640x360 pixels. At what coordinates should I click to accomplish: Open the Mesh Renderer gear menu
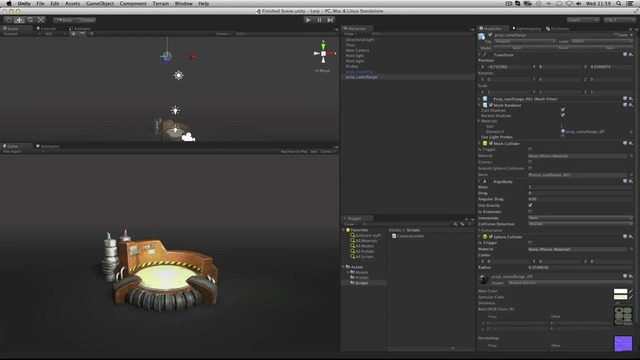coord(631,105)
